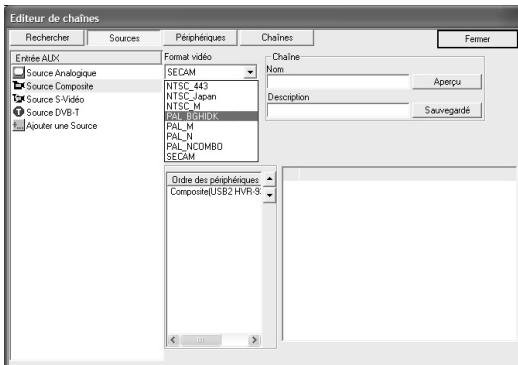Select the Source DVB-T entry
This screenshot has height=365, width=518.
(53, 112)
